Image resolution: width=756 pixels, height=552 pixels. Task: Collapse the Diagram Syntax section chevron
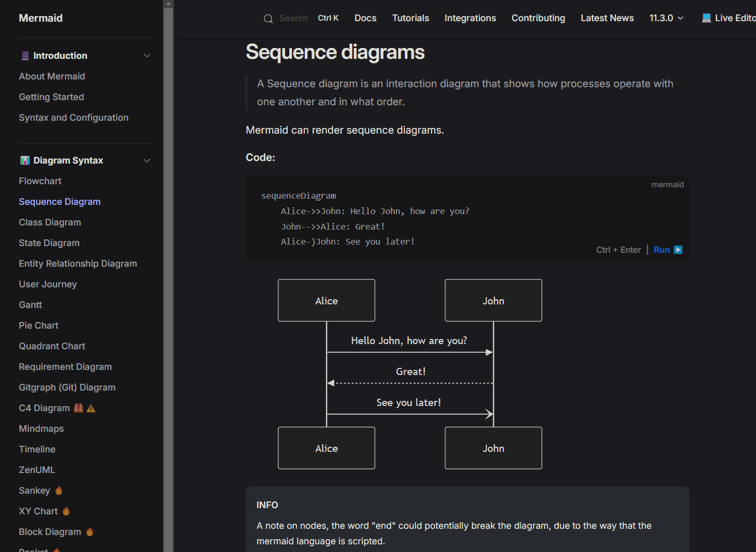point(147,160)
